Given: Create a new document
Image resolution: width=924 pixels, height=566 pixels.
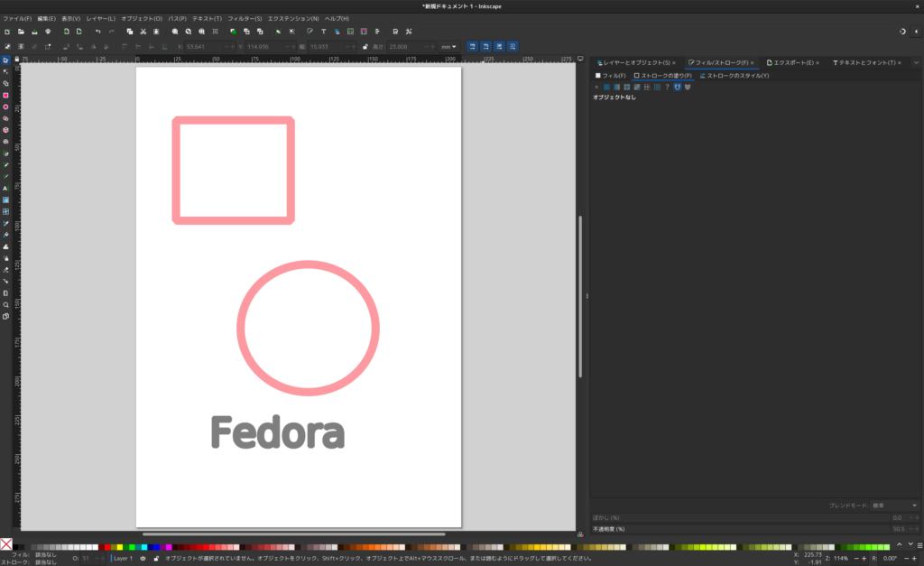Looking at the screenshot, I should [x=7, y=32].
